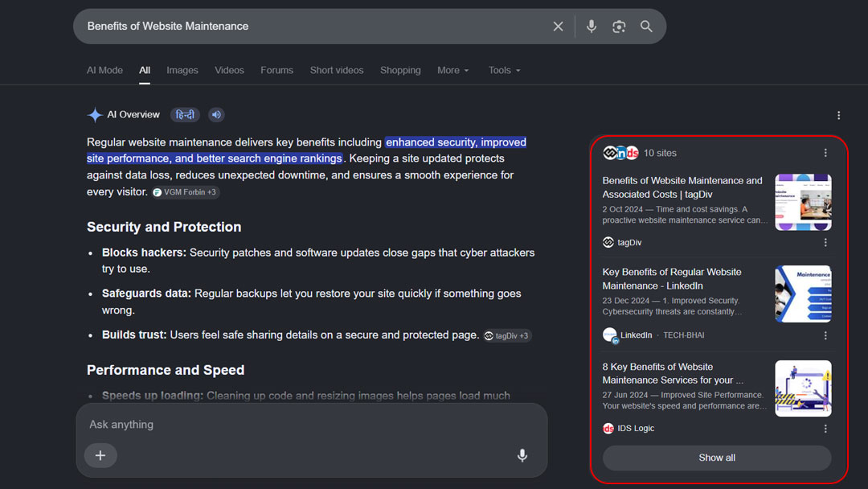Click the magnifying glass search icon
This screenshot has height=489, width=868.
click(x=646, y=26)
